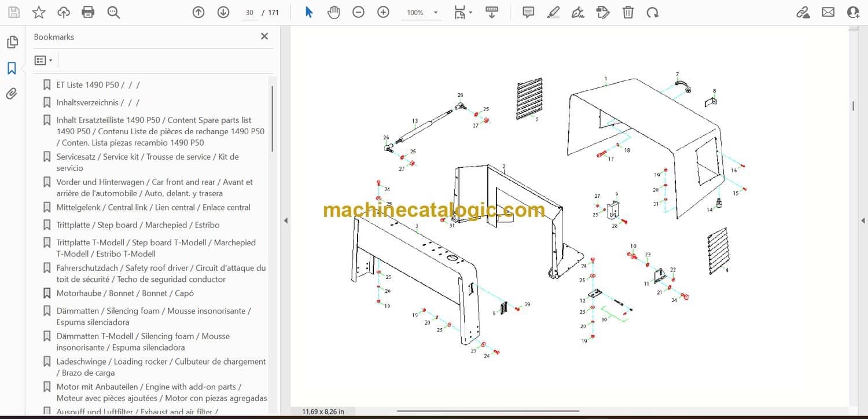Open the Attachments paperclip panel
The image size is (868, 419).
(x=12, y=94)
